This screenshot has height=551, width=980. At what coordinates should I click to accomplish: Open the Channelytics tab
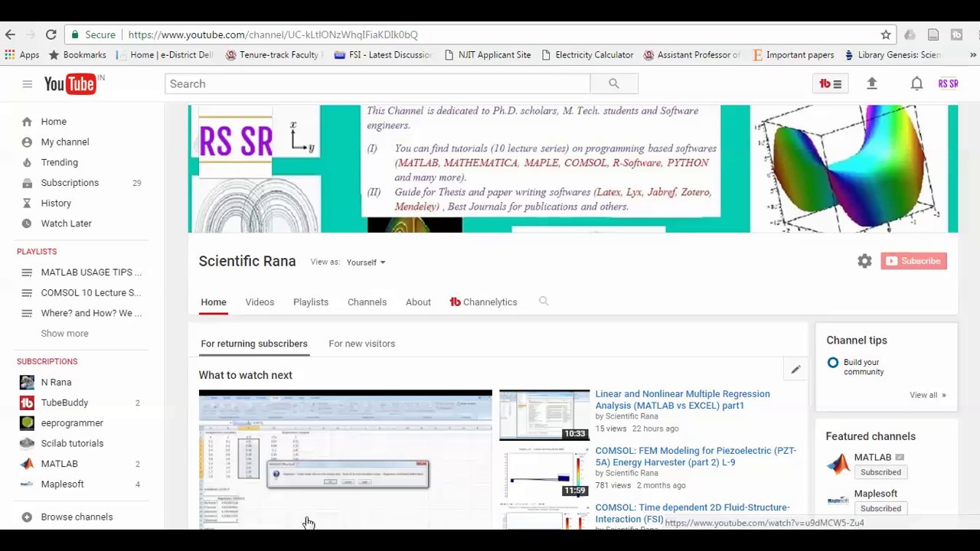pyautogui.click(x=484, y=302)
